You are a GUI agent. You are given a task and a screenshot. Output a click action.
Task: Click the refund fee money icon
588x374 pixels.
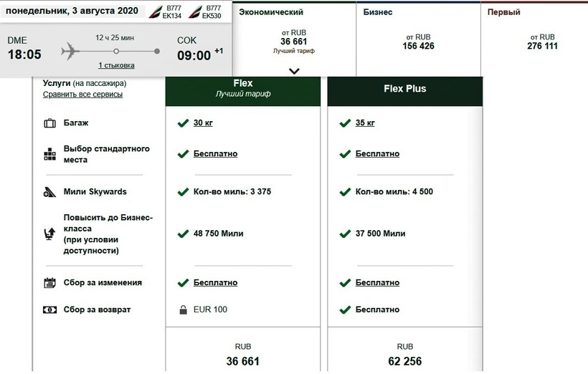pyautogui.click(x=49, y=310)
